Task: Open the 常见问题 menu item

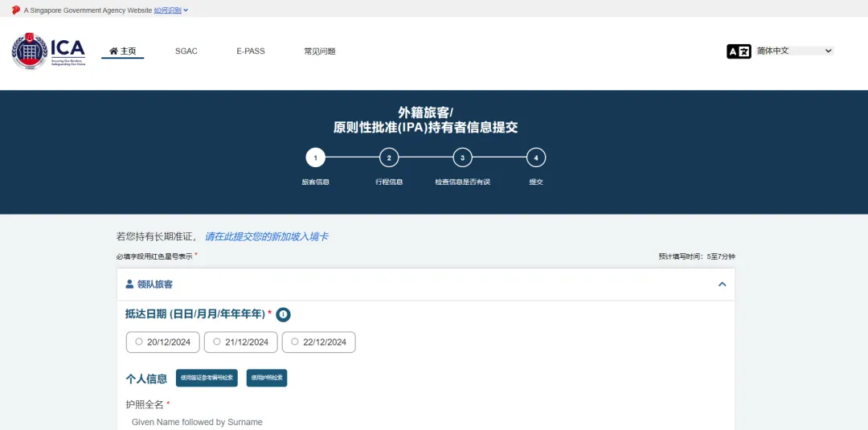Action: click(319, 51)
